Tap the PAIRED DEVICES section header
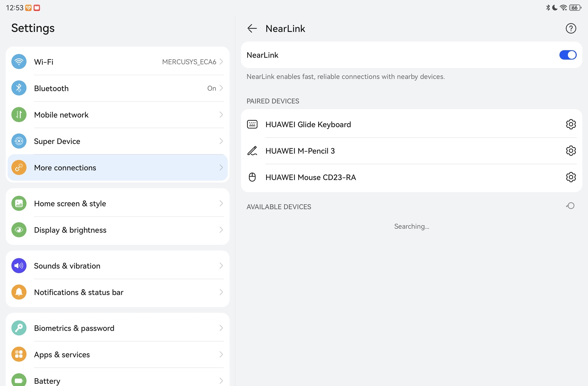 [273, 101]
